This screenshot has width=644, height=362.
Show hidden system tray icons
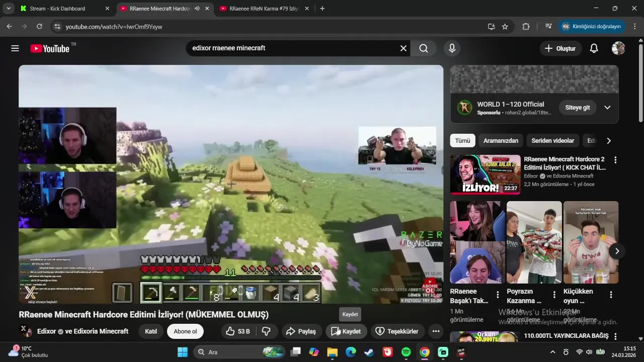click(x=553, y=352)
